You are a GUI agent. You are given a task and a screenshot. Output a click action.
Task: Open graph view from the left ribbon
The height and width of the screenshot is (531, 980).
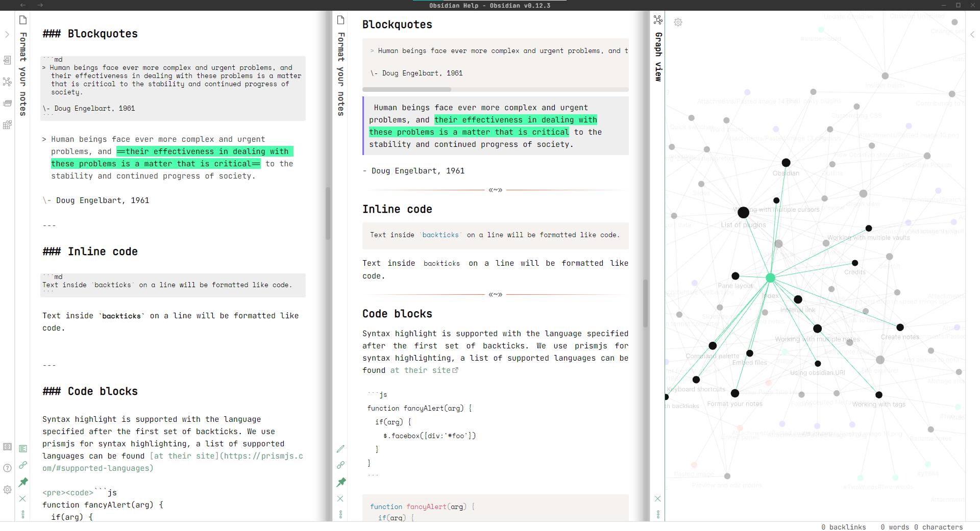click(7, 82)
